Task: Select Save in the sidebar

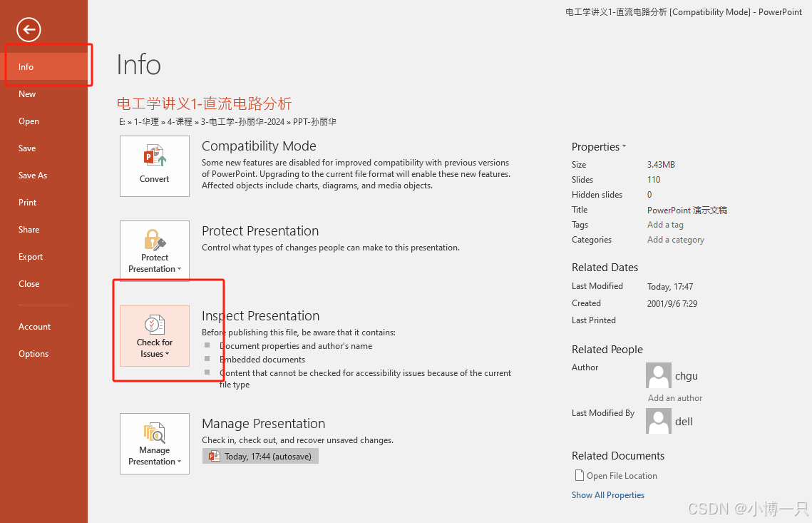Action: pos(44,148)
